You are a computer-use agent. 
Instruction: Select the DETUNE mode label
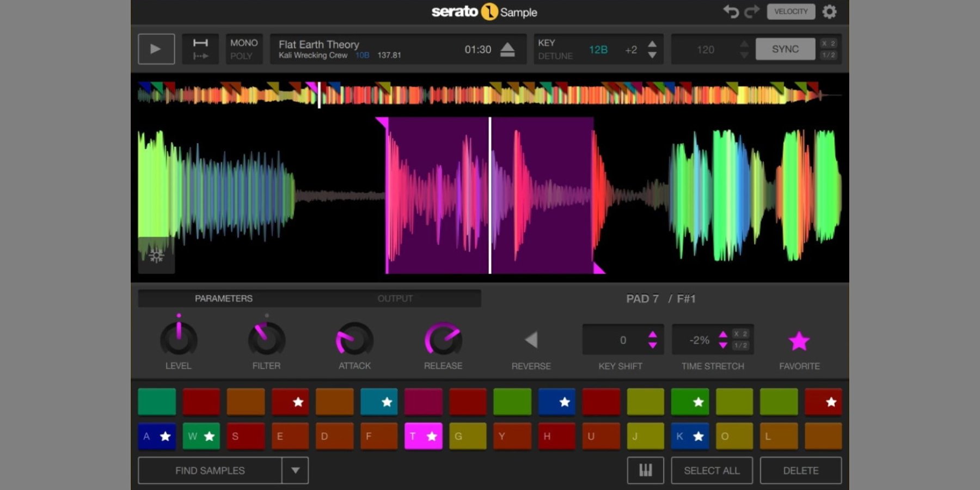555,56
